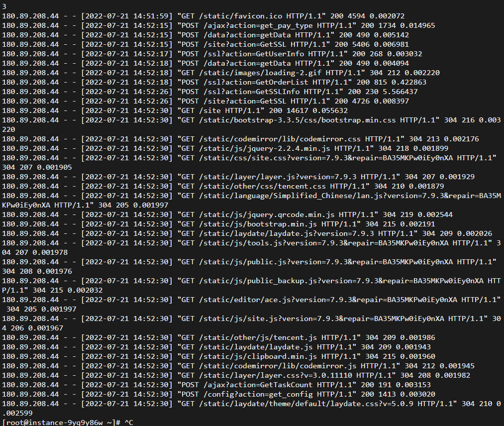Viewport: 504px width, 426px height.
Task: Click the codemirror.css request entry
Action: 240,139
